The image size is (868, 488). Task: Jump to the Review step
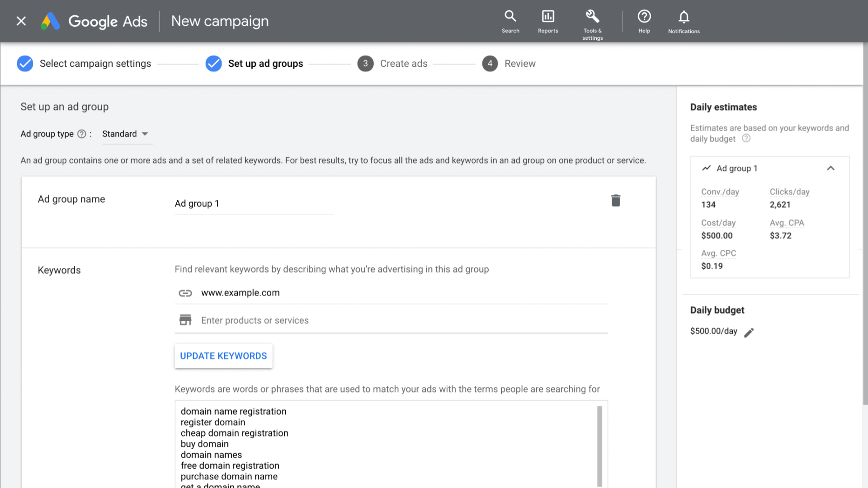(x=519, y=64)
